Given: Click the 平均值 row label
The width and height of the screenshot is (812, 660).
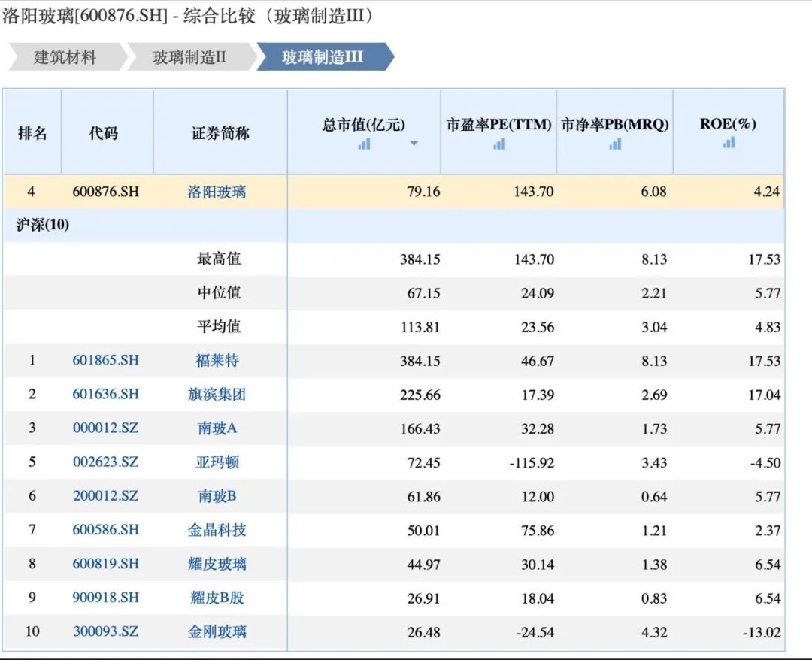Looking at the screenshot, I should click(x=219, y=327).
